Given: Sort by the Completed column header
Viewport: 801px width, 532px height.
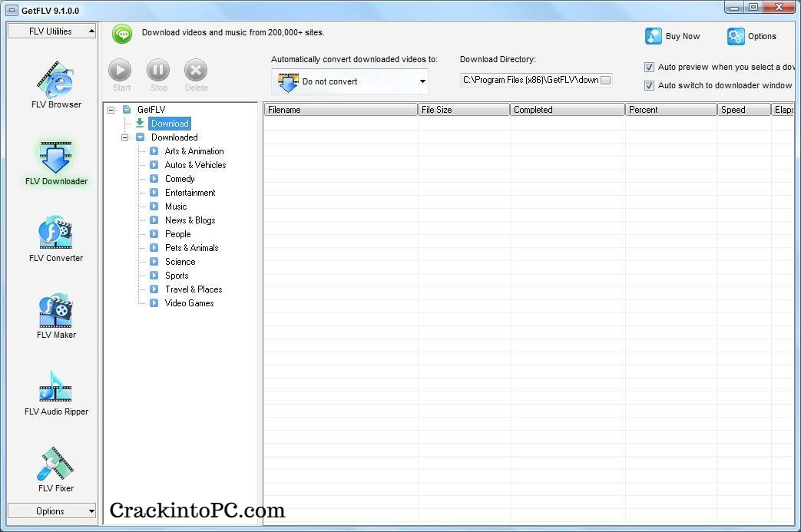Looking at the screenshot, I should click(568, 110).
